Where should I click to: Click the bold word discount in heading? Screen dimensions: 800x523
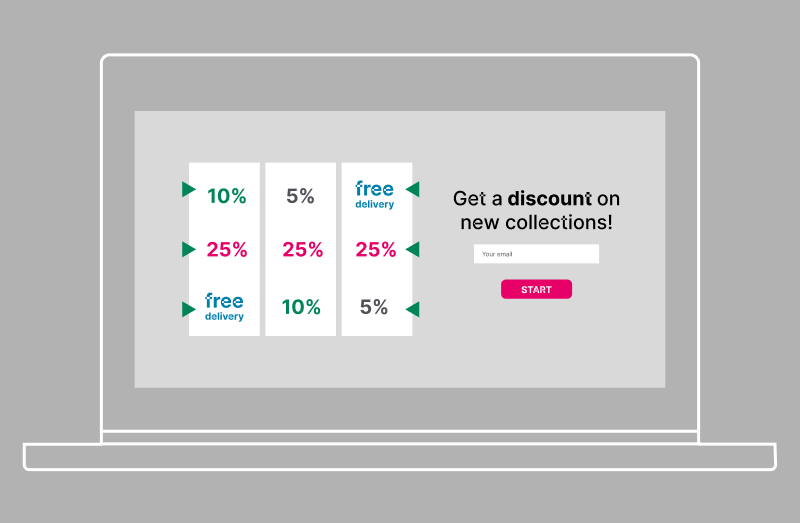click(549, 198)
